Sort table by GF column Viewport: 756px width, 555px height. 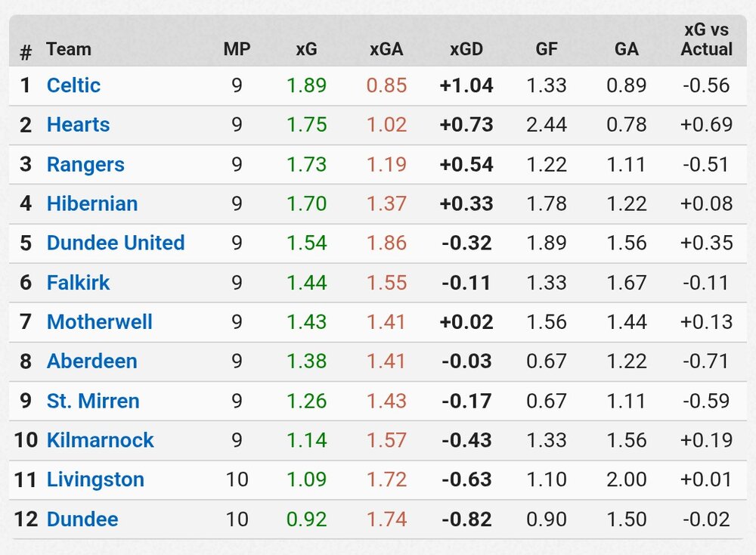[x=547, y=50]
